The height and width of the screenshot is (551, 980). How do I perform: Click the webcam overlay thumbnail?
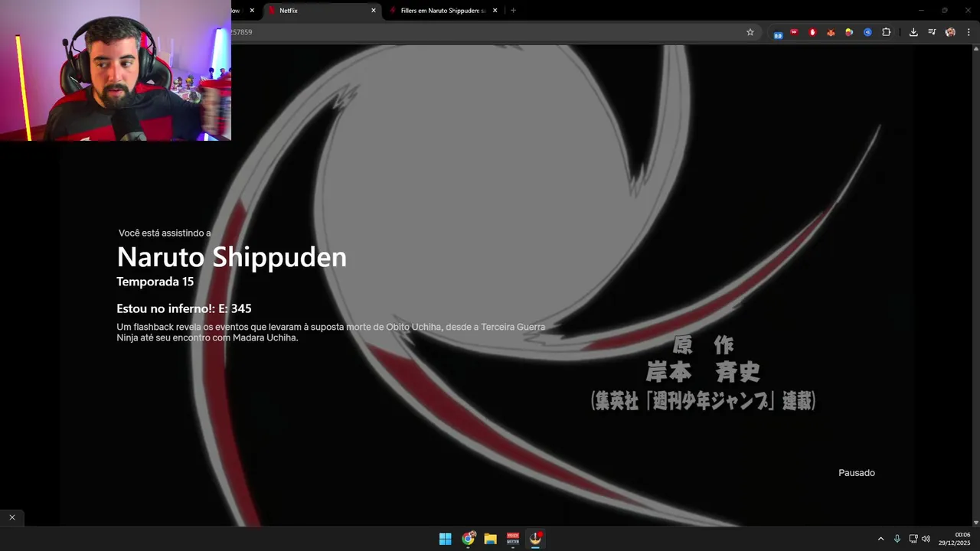point(116,70)
